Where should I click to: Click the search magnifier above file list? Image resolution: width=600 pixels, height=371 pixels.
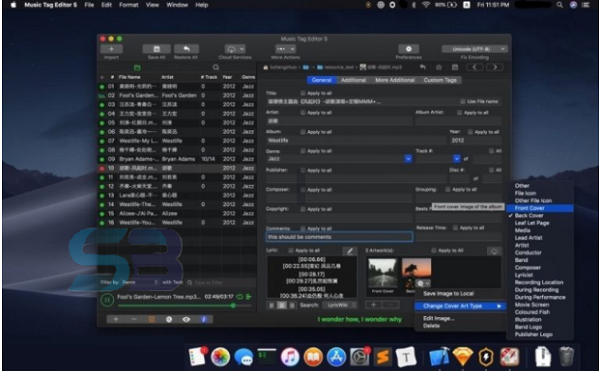216,67
